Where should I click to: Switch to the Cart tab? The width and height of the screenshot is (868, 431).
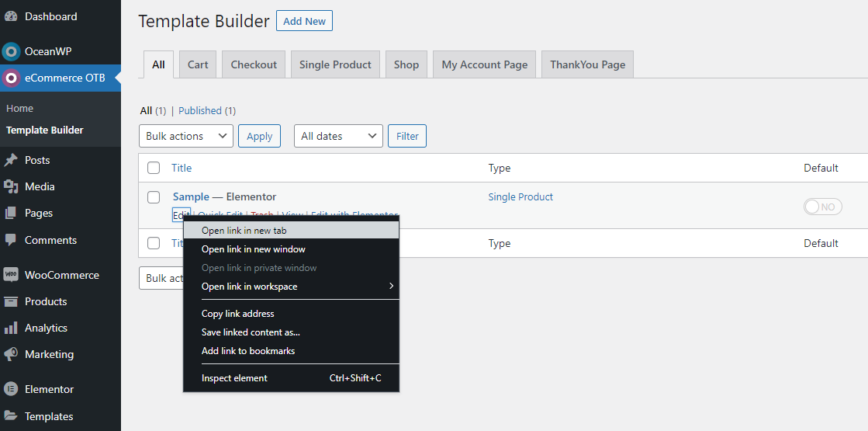coord(198,64)
